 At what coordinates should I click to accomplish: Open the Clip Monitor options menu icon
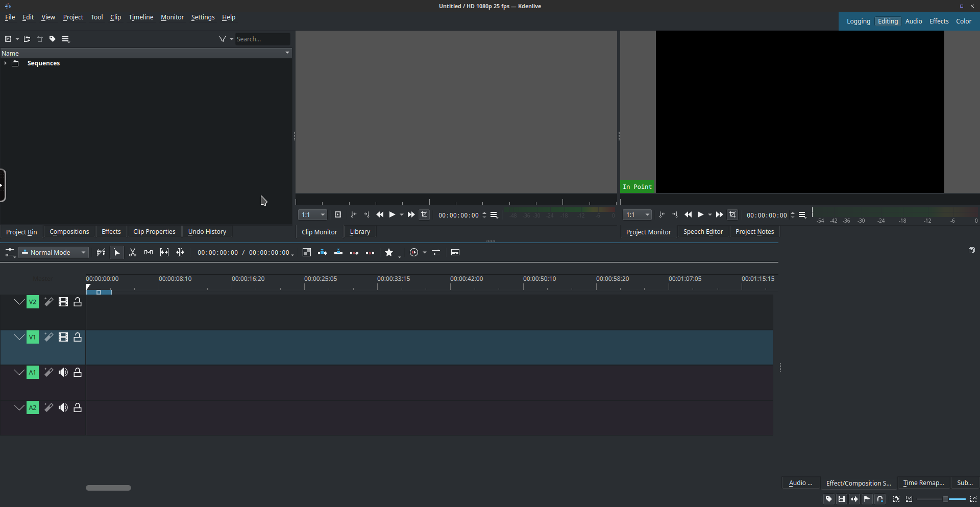[x=494, y=215]
